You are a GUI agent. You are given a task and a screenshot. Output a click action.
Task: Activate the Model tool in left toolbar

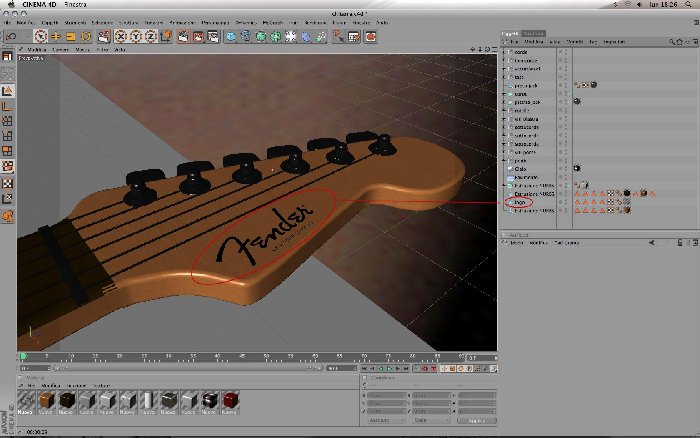coord(7,91)
